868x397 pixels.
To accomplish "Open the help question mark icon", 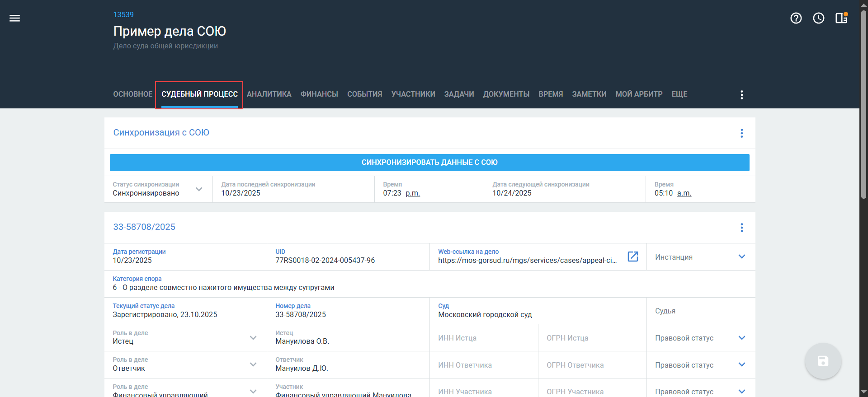I will [796, 18].
